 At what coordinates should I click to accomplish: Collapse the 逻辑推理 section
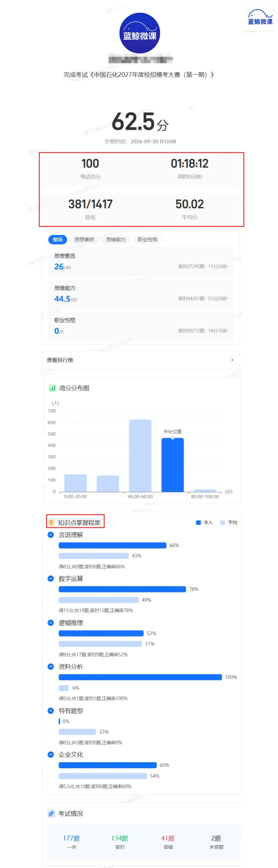pyautogui.click(x=50, y=623)
